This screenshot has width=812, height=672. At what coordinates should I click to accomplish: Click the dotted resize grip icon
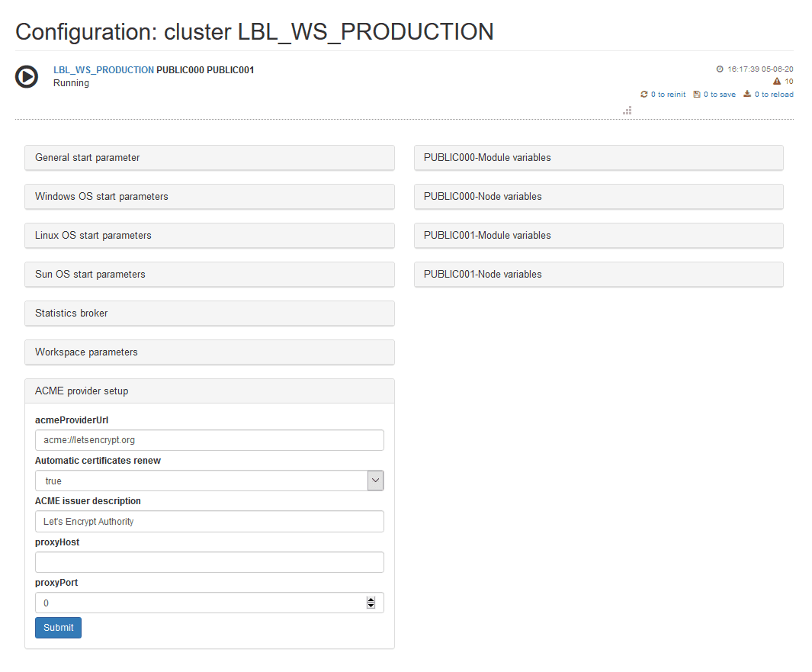627,111
